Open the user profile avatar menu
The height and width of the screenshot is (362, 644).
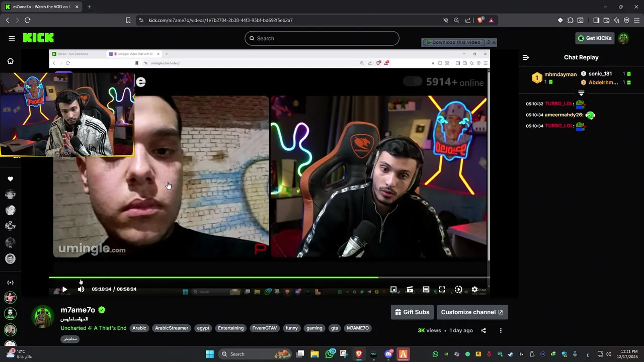623,38
